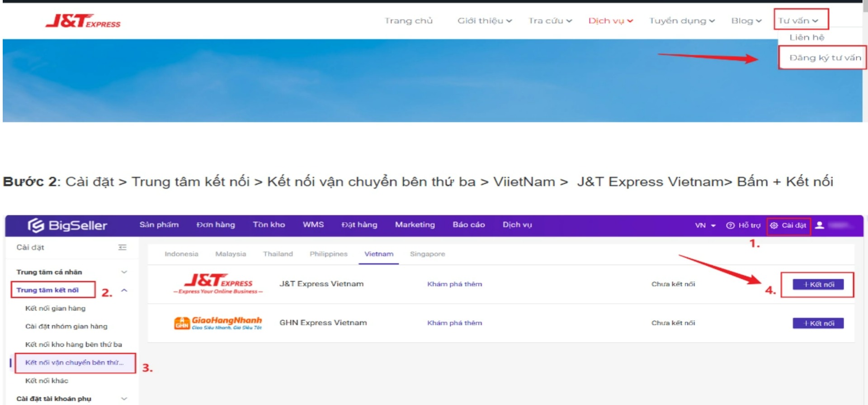Click Khám phá thêm for GHN Express
Viewport: 868px width, 405px height.
pos(455,323)
